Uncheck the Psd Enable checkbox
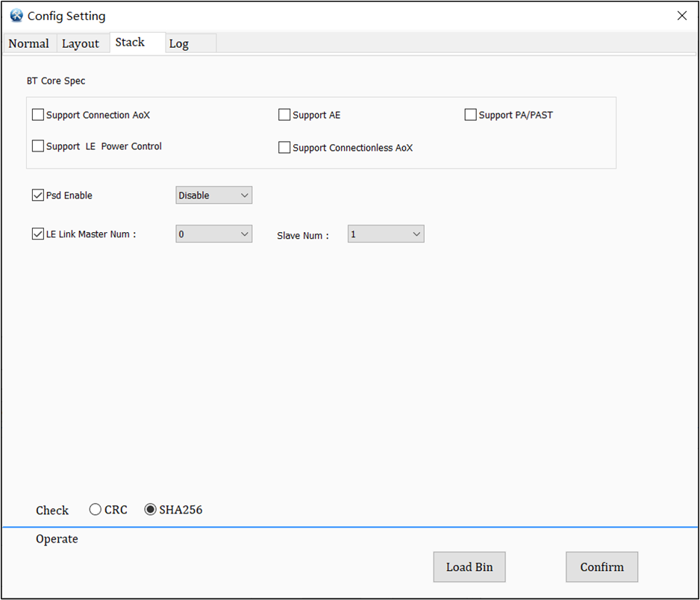The width and height of the screenshot is (700, 600). 38,196
